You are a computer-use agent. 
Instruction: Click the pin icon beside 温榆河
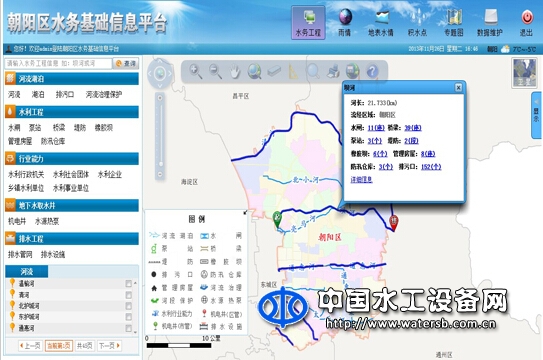(12, 283)
